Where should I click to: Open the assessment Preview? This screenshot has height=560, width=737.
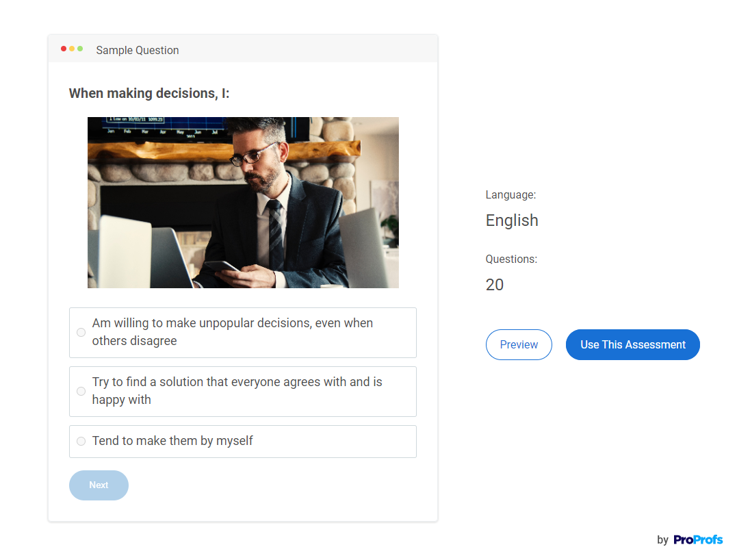[x=518, y=344]
